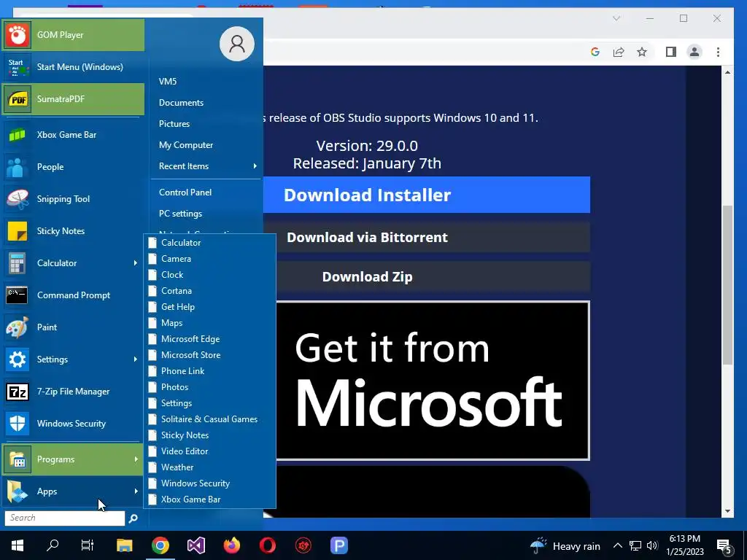The width and height of the screenshot is (747, 560).
Task: Click the start menu Search field
Action: [x=65, y=518]
